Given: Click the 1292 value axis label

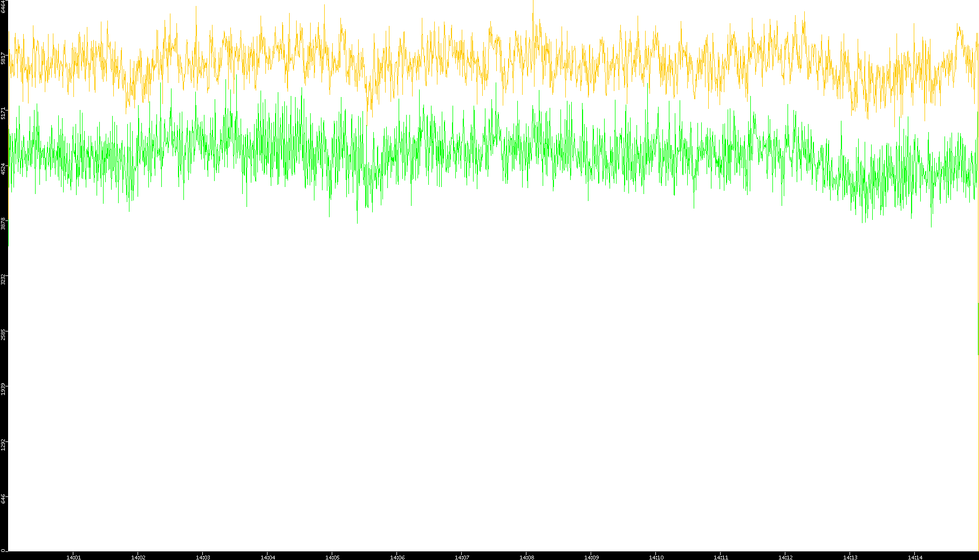Looking at the screenshot, I should pos(4,445).
